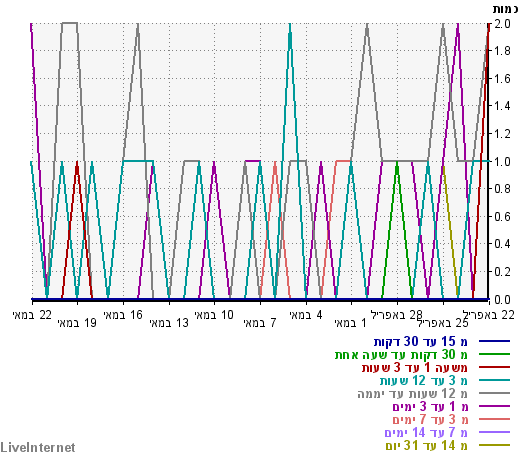The width and height of the screenshot is (520, 457).
Task: Click the x-axis date '10 במאי'
Action: click(x=214, y=315)
